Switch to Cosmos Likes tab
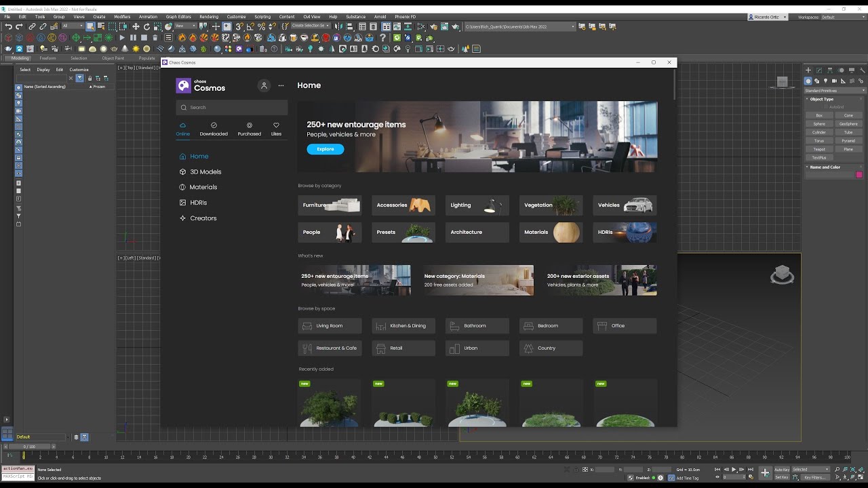Screen dimensions: 868x488 [x=276, y=129]
